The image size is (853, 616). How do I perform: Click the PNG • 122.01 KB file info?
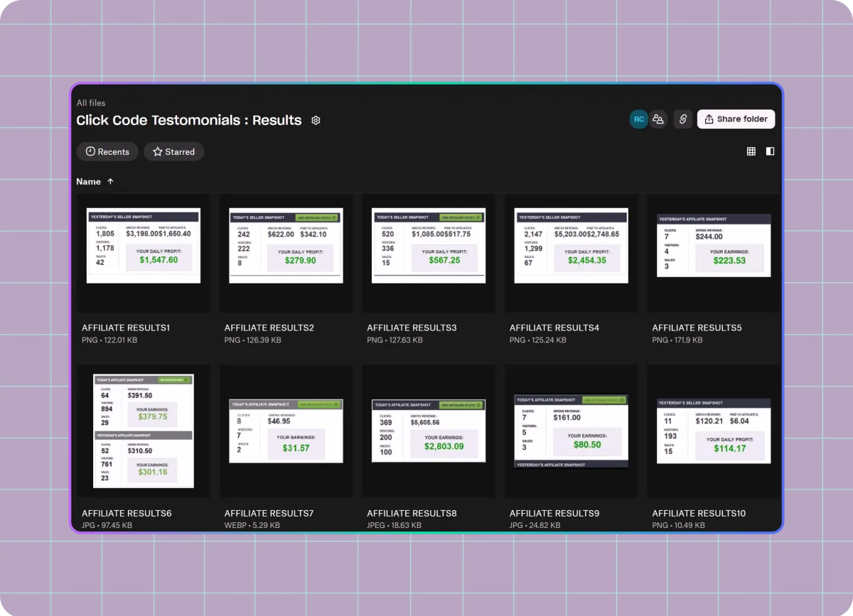point(109,340)
